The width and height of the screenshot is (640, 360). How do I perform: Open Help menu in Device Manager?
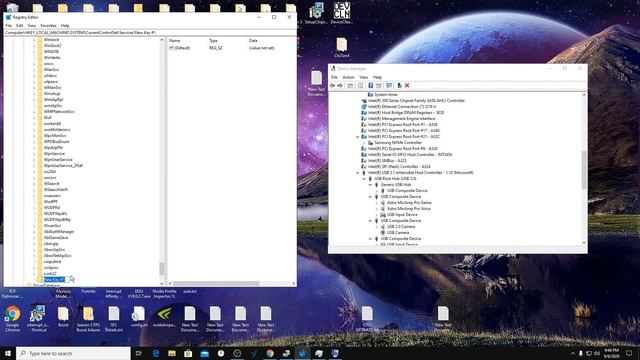point(377,77)
